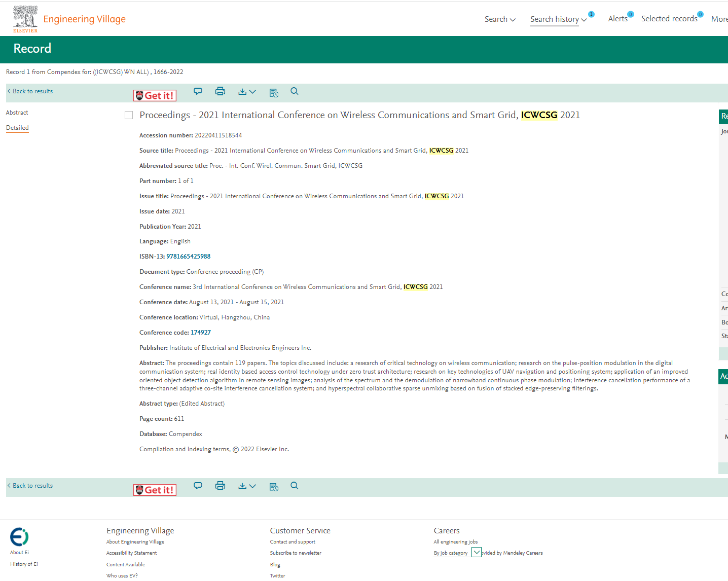Open bottom toolbar download menu icon
The width and height of the screenshot is (728, 581).
[247, 486]
